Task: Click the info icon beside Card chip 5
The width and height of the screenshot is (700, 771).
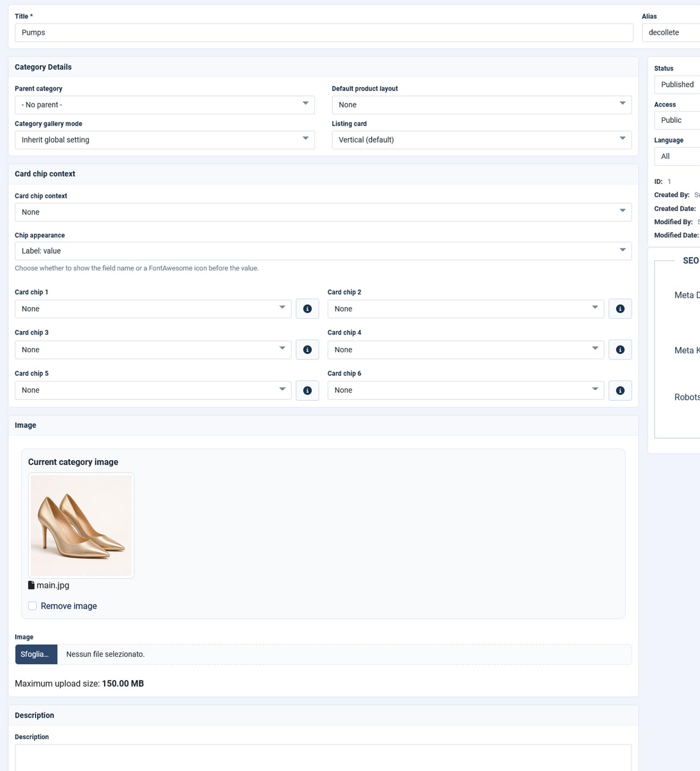Action: click(x=307, y=391)
